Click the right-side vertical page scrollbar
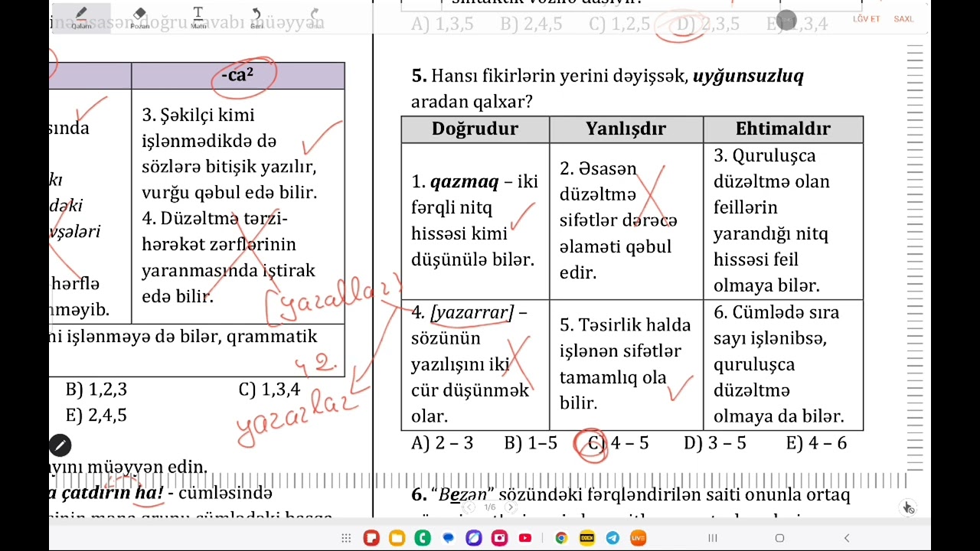This screenshot has width=980, height=551. tap(914, 268)
